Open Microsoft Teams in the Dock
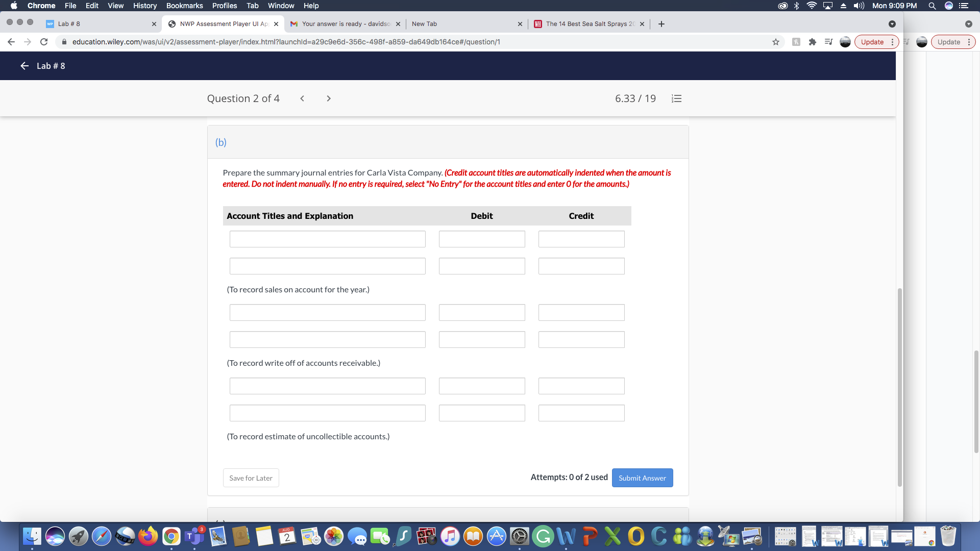 pos(194,536)
